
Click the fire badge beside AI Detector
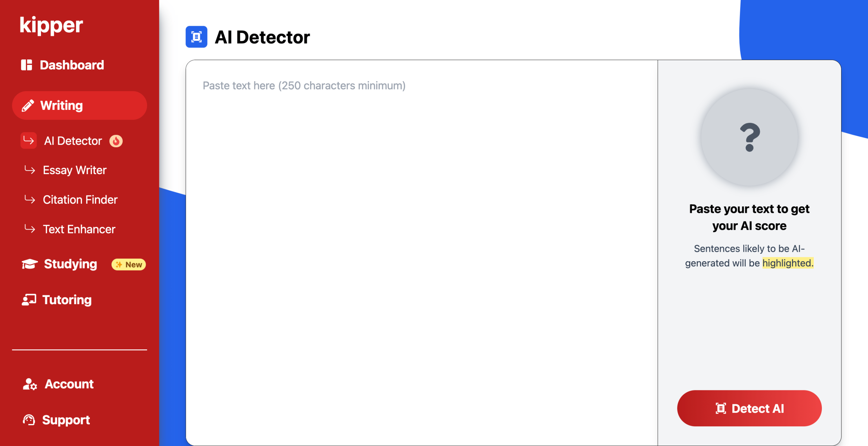point(116,141)
